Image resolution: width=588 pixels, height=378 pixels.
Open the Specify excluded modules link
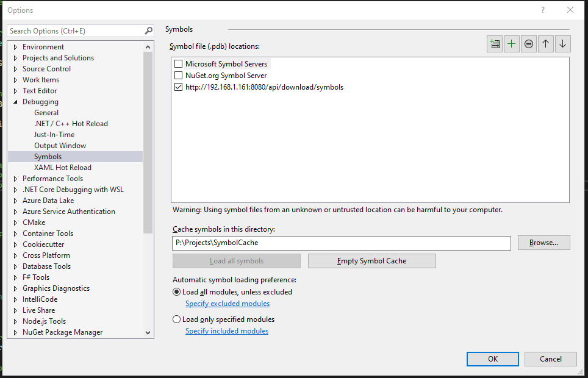tap(227, 304)
